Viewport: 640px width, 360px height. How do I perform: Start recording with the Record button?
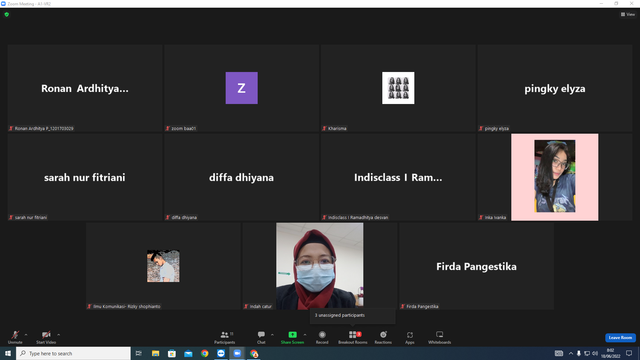click(322, 337)
